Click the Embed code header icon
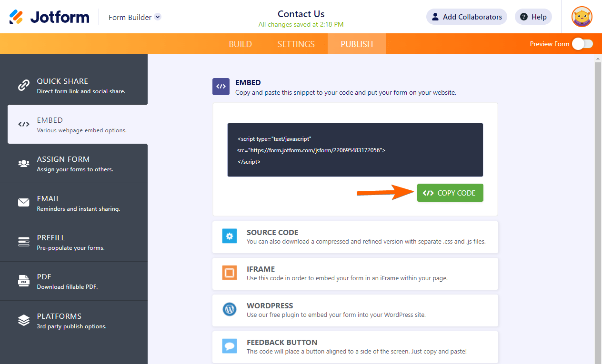 221,87
